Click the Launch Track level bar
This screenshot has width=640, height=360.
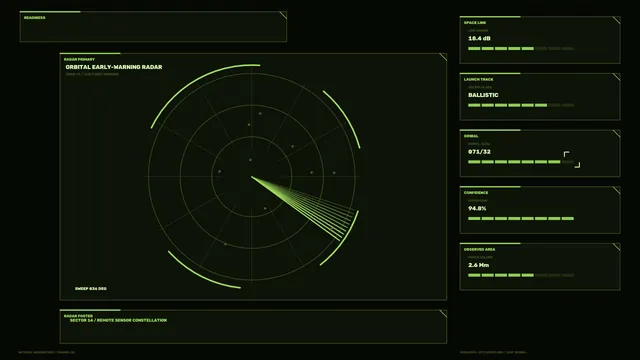coord(521,105)
